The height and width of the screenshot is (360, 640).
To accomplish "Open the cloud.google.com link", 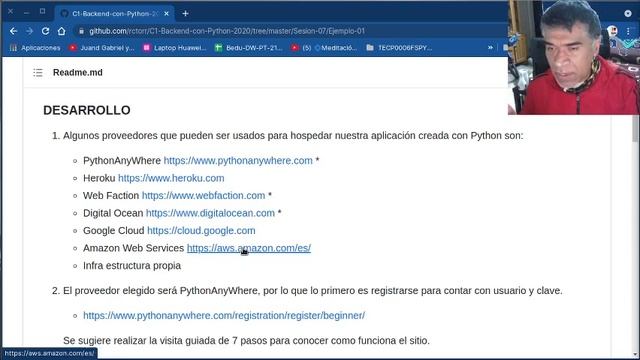I will 201,231.
